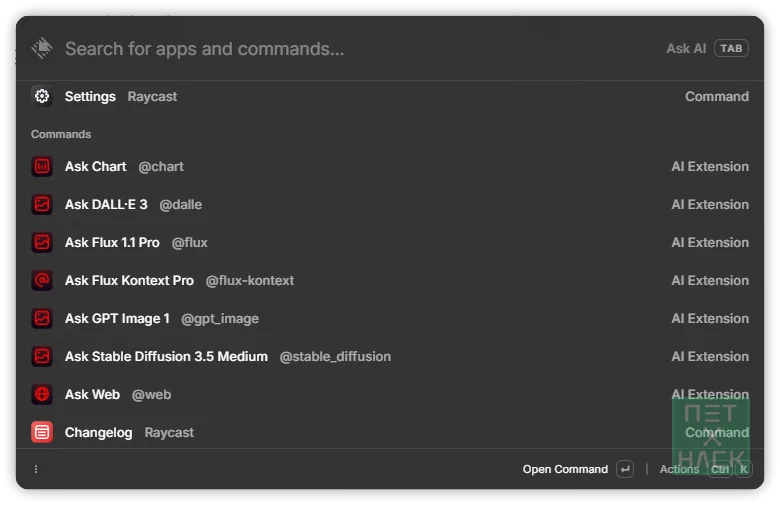
Task: Focus the Search for apps and commands field
Action: [x=204, y=49]
